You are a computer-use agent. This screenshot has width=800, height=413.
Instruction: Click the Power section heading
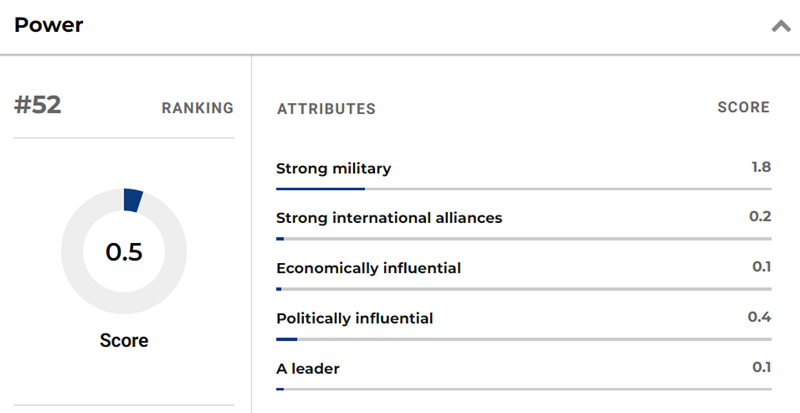tap(48, 25)
